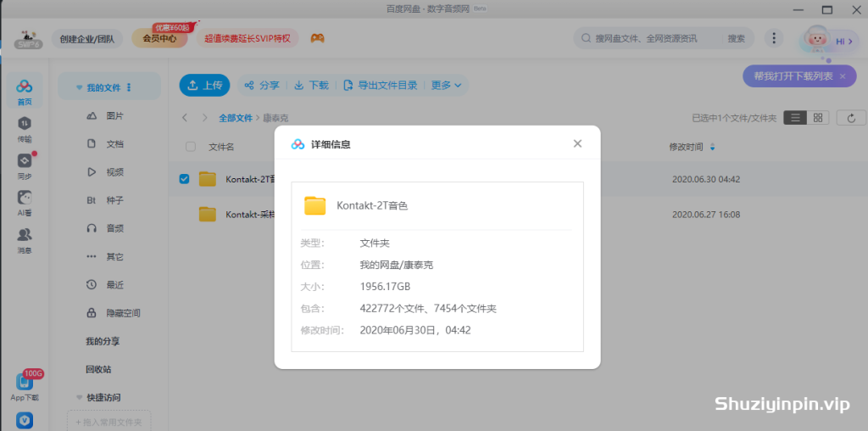Screen dimensions: 868x431
Task: Switch to list view mode
Action: (x=795, y=117)
